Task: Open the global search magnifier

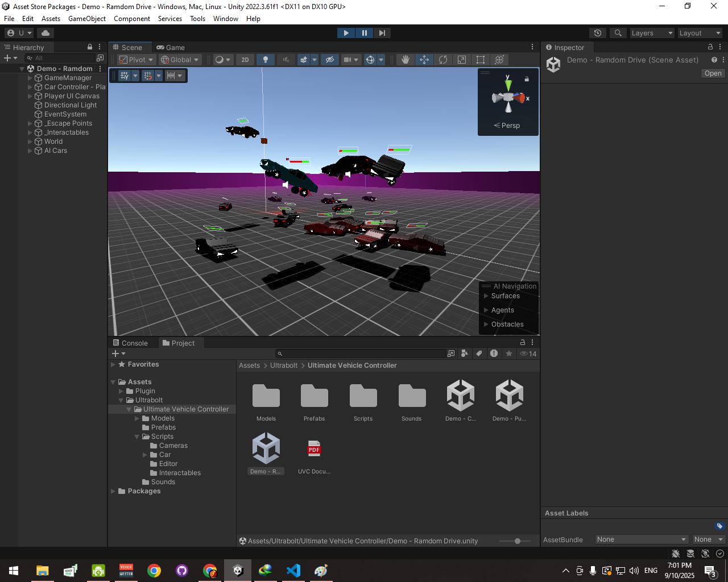Action: coord(618,33)
